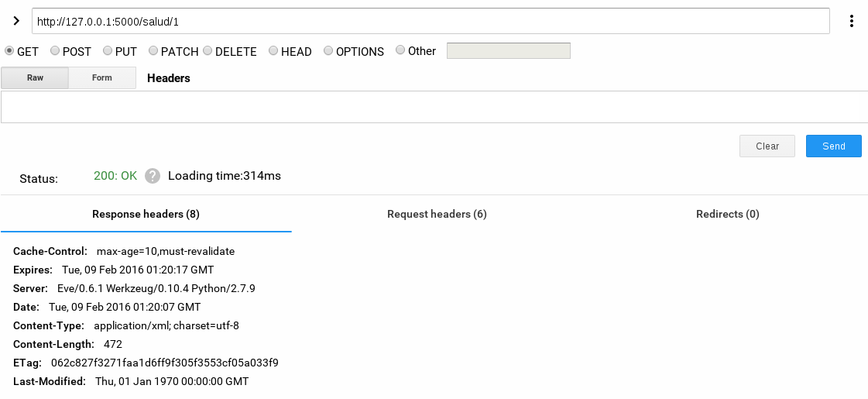868x399 pixels.
Task: Open the Request headers (6) tab
Action: click(x=437, y=214)
